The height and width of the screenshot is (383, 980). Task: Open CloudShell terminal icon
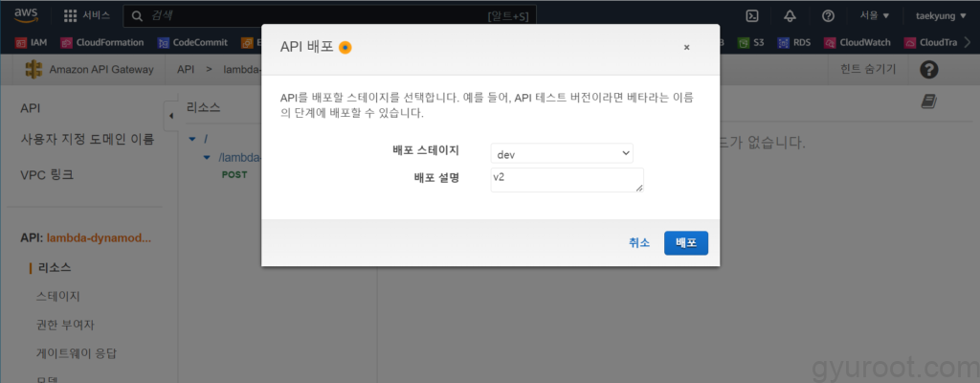coord(752,16)
